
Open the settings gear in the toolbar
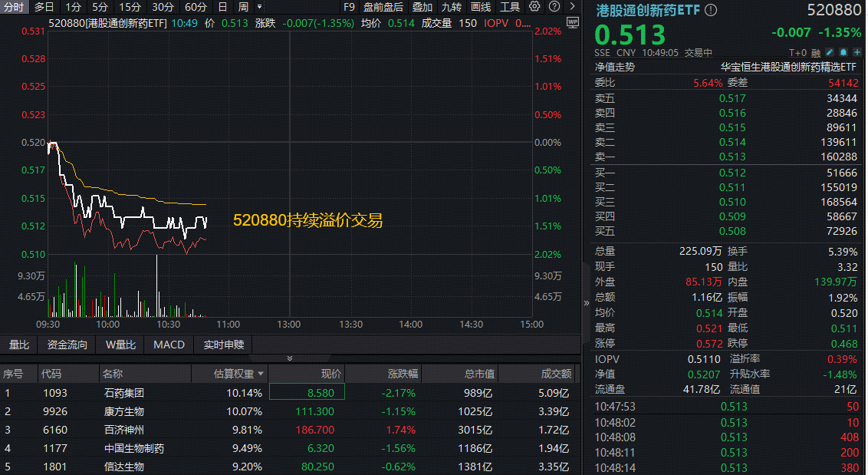click(533, 6)
